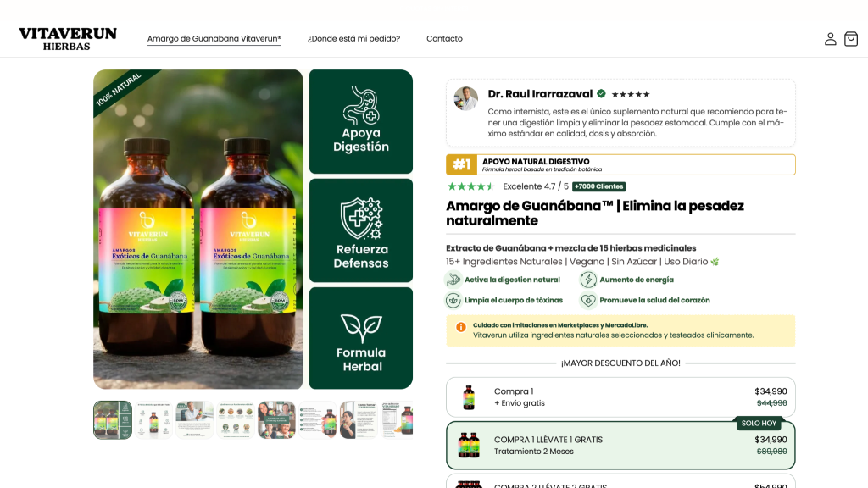Select the last partially visible gallery thumbnail
This screenshot has width=868, height=488.
[397, 420]
